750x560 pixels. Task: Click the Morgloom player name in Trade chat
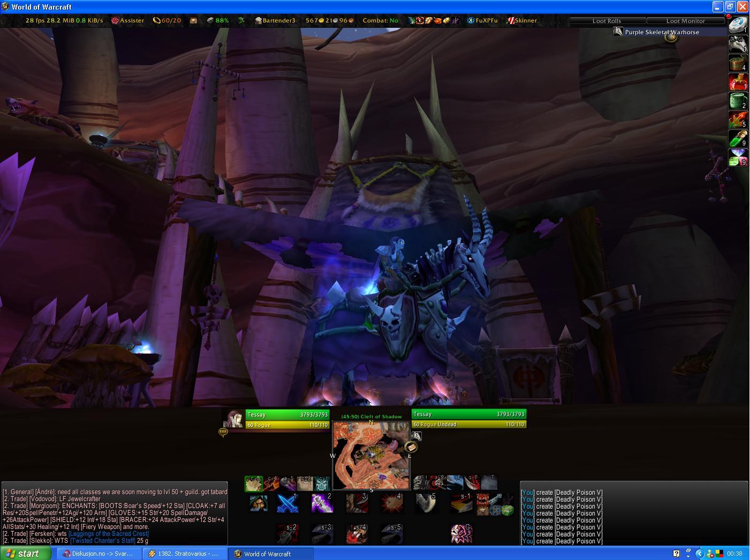point(43,506)
